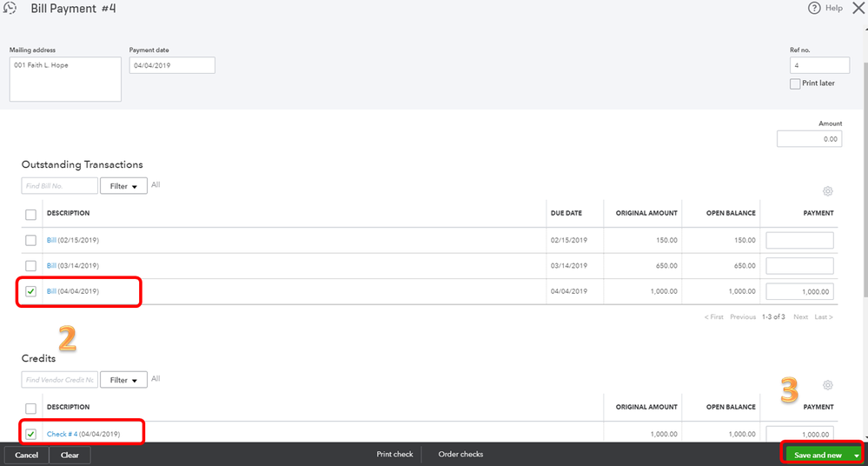The height and width of the screenshot is (466, 868).
Task: Click payment field for Bill 04/04/2019
Action: [x=799, y=291]
